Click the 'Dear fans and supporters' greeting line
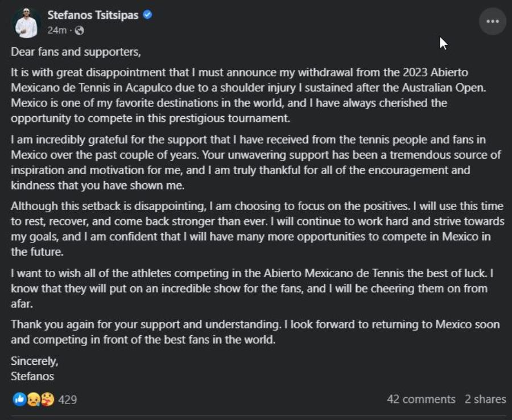The height and width of the screenshot is (420, 512). 76,52
